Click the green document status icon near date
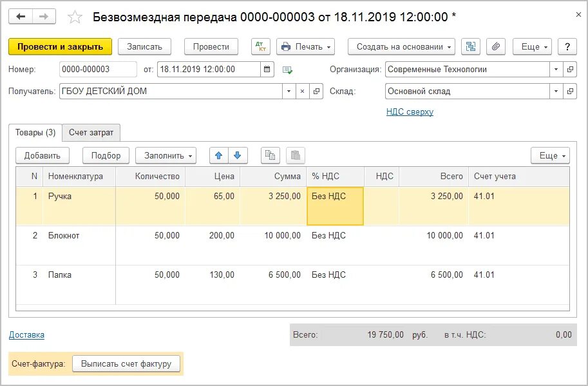 point(288,70)
